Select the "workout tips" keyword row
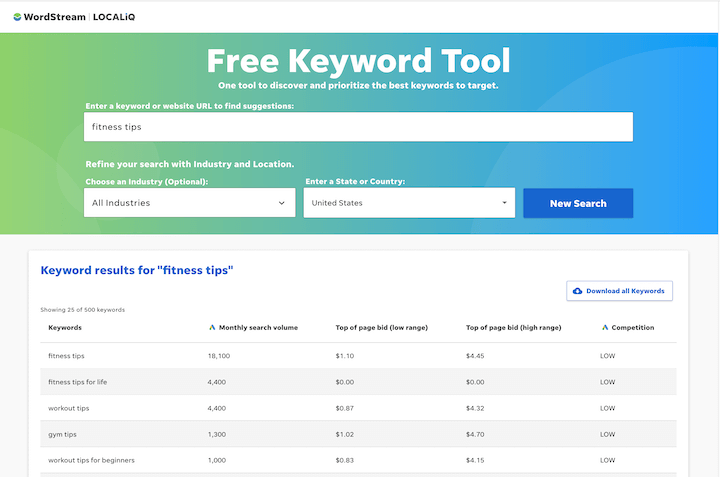The width and height of the screenshot is (720, 477). (69, 407)
